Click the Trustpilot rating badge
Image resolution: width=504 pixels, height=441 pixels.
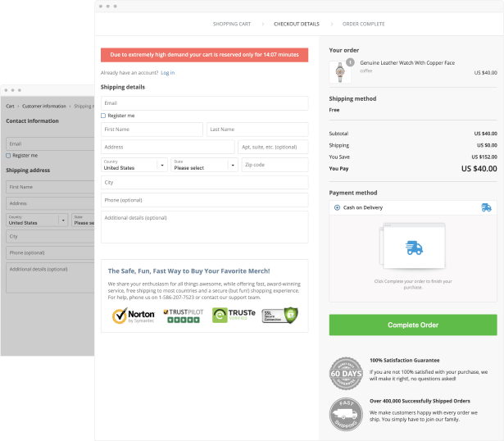182,316
